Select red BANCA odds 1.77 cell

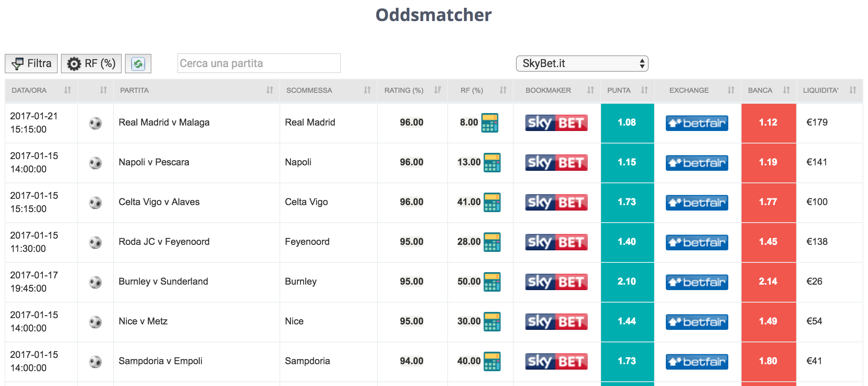click(768, 202)
